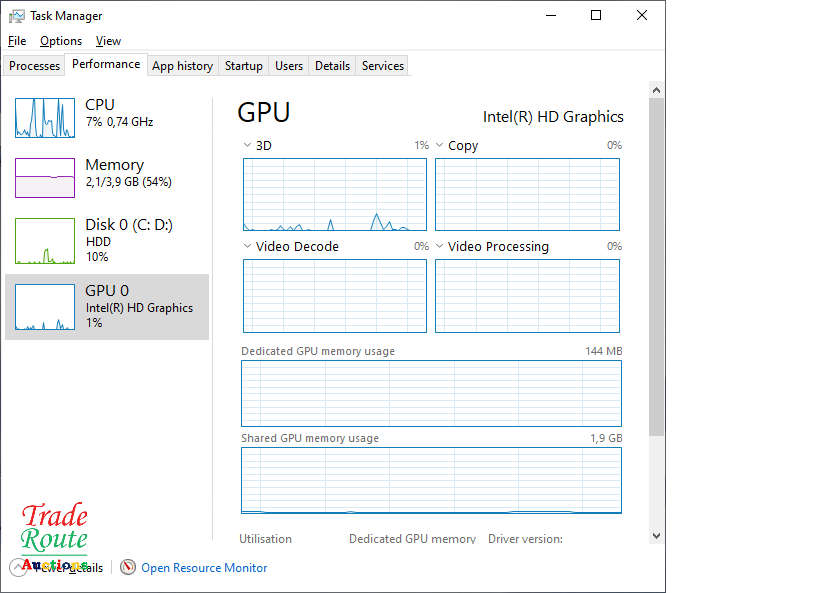Screen dimensions: 819x593
Task: Open the Resource Monitor link
Action: [x=204, y=568]
